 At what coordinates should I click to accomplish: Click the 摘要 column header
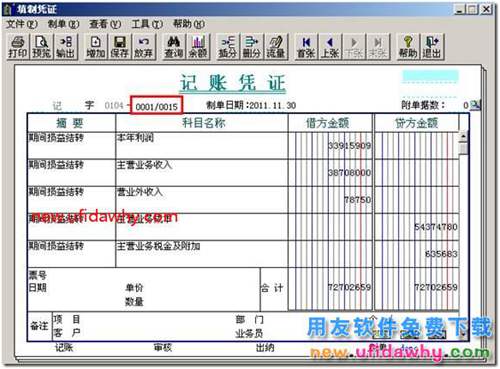(71, 123)
